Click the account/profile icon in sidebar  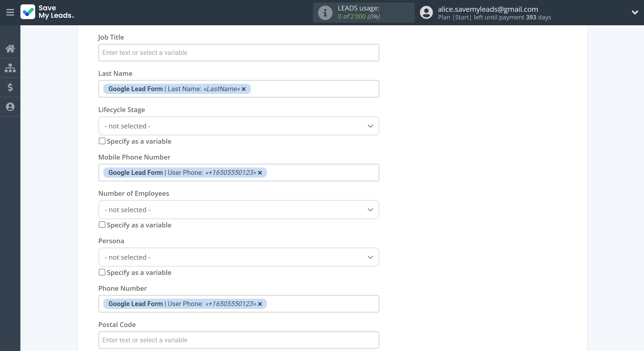tap(10, 106)
